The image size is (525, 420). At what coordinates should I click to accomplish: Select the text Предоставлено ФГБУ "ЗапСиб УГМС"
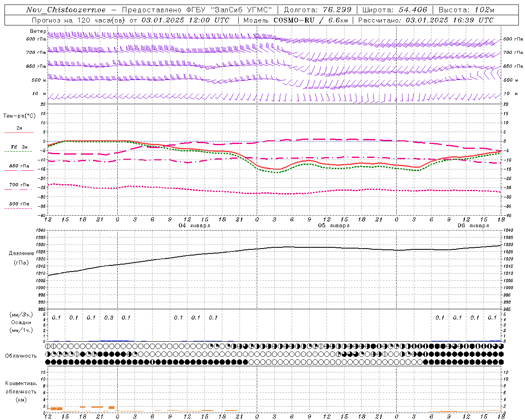(197, 10)
